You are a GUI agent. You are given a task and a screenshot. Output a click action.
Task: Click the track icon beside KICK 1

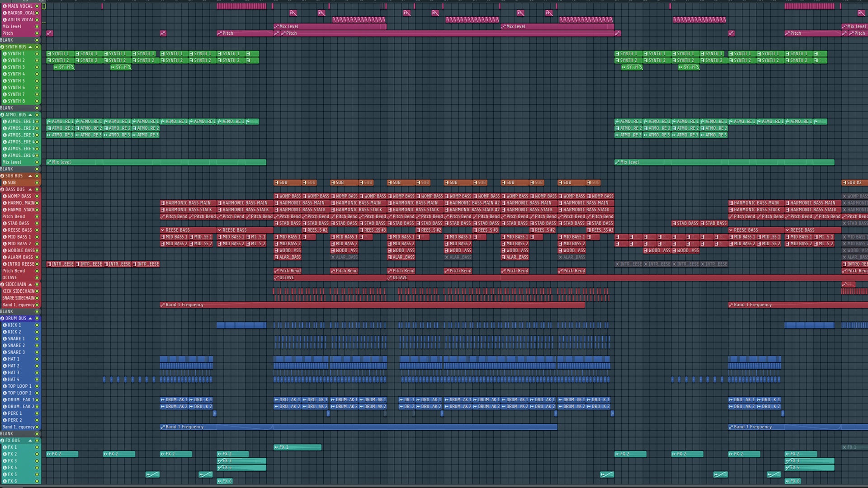[5, 325]
